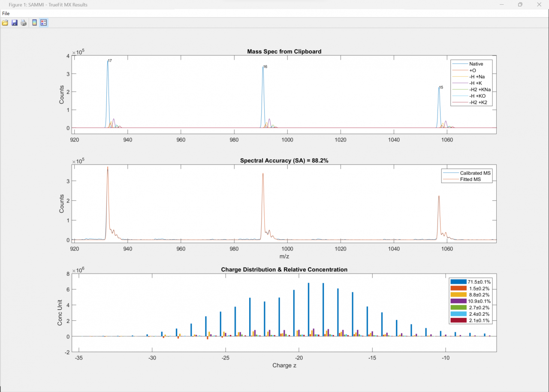The image size is (549, 392).
Task: Click the blue 71.5±0.1% legend swatch
Action: tap(458, 282)
